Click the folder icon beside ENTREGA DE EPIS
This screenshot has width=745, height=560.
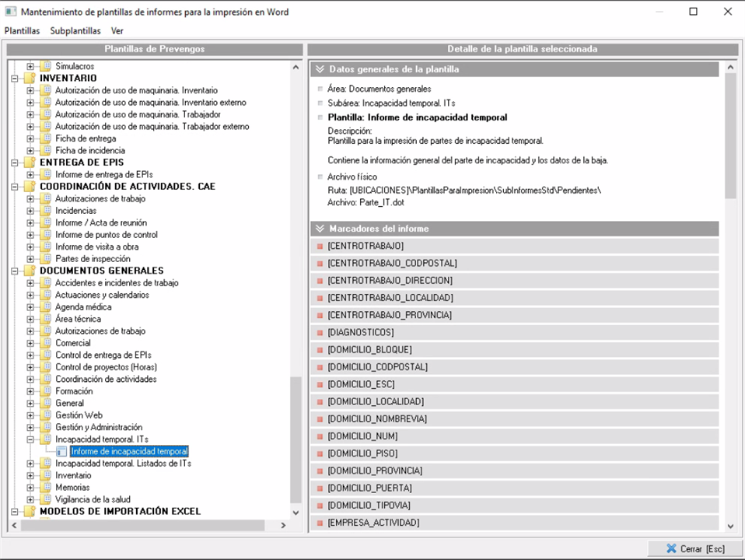coord(30,163)
